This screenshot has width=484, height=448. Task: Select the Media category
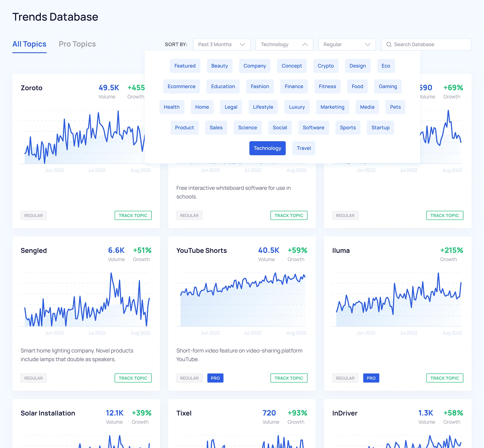pos(367,107)
